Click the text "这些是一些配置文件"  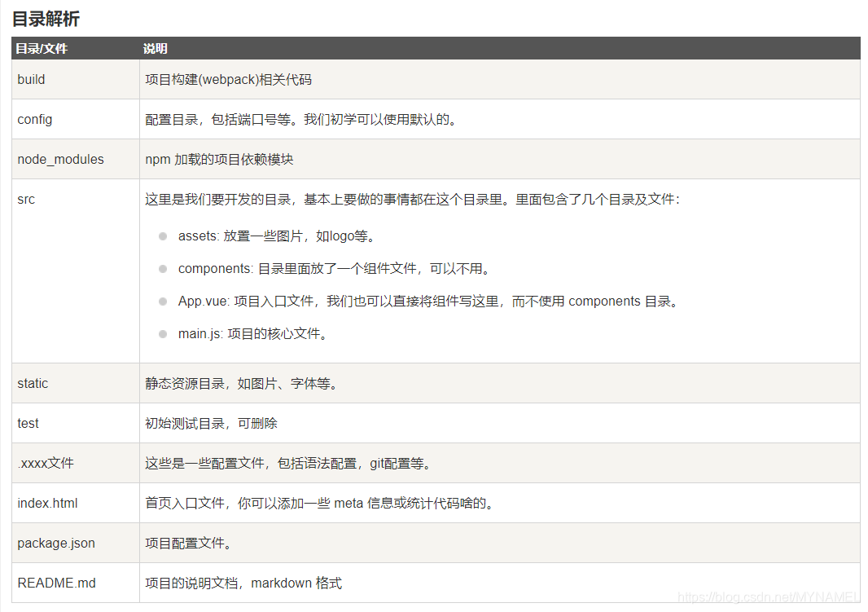(x=205, y=464)
